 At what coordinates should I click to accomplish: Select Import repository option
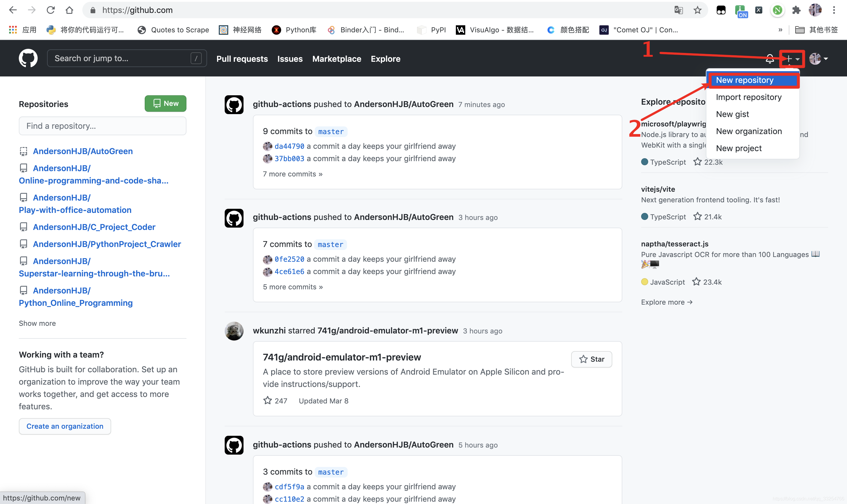coord(749,97)
